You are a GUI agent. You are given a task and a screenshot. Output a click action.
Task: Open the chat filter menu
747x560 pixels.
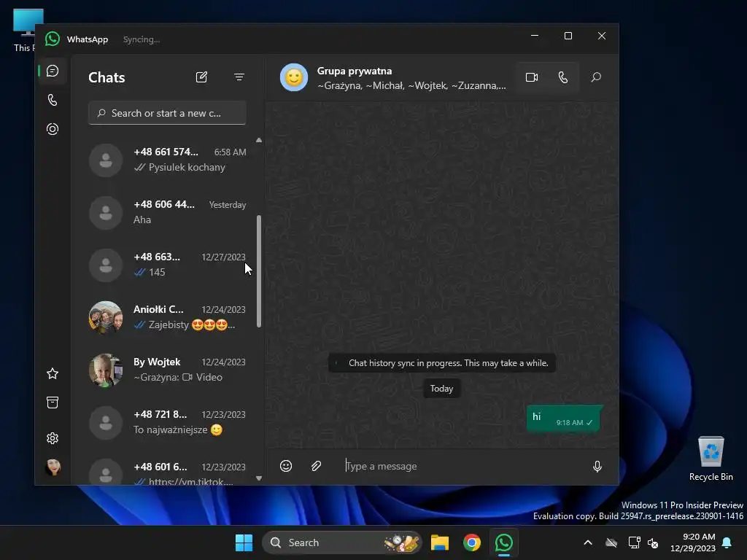click(239, 77)
